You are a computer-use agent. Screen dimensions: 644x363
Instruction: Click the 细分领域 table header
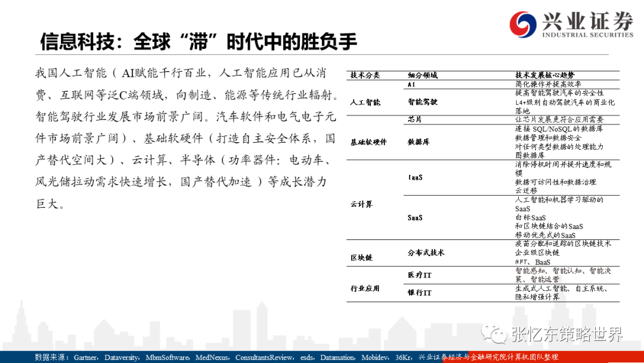(422, 75)
